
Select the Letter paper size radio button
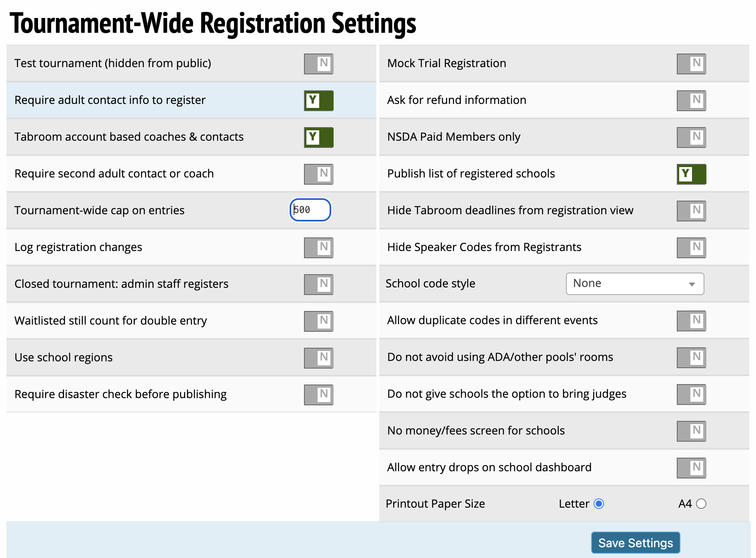pyautogui.click(x=599, y=504)
